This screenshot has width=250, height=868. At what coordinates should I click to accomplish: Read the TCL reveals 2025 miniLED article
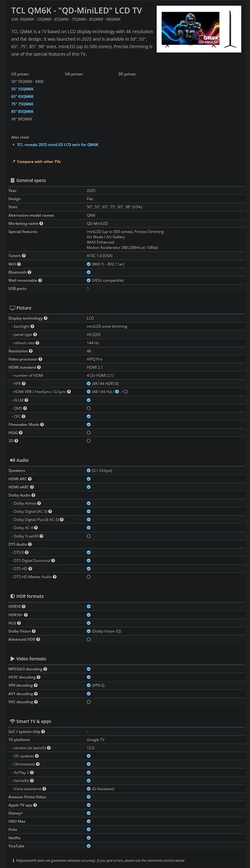[58, 145]
